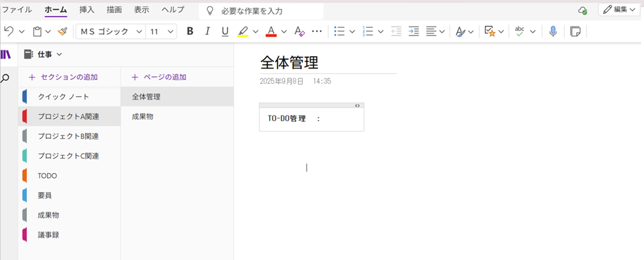Click the Undo icon
This screenshot has height=260, width=644.
pos(8,31)
